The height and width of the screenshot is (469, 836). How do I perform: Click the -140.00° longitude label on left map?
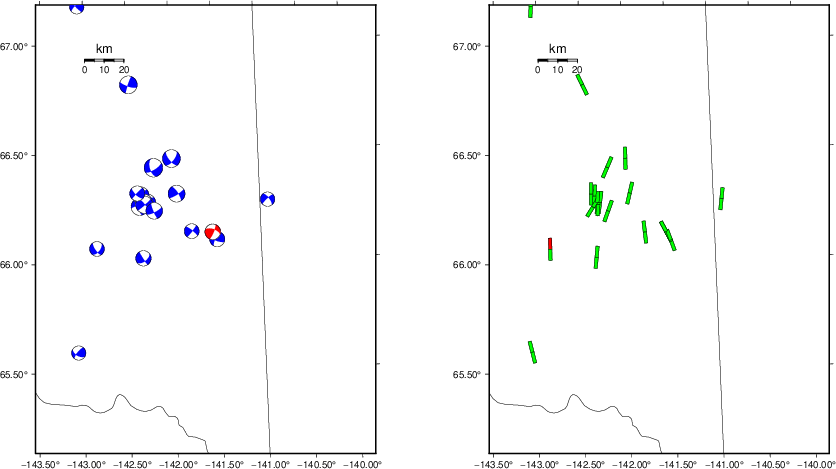(x=363, y=464)
